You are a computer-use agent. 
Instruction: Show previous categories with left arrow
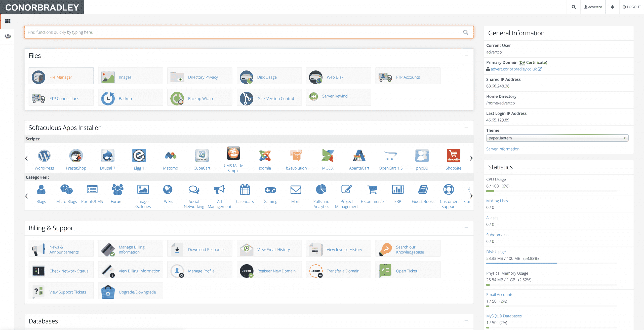pyautogui.click(x=26, y=196)
